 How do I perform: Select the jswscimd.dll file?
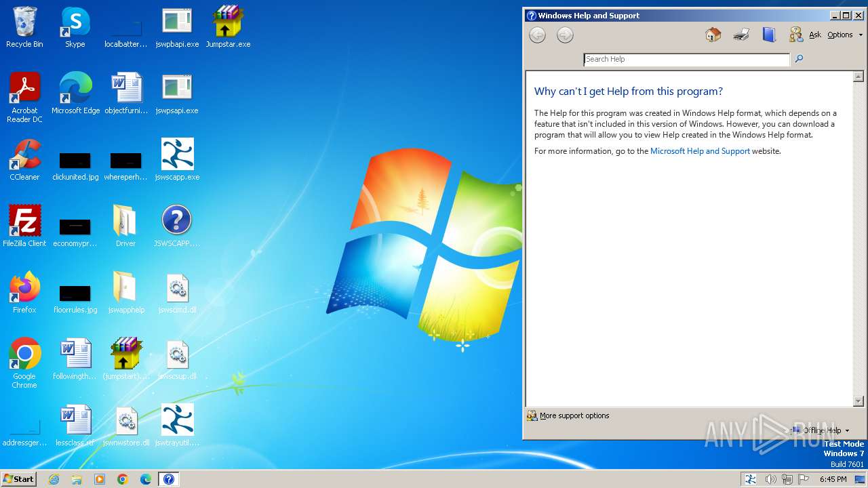(177, 293)
